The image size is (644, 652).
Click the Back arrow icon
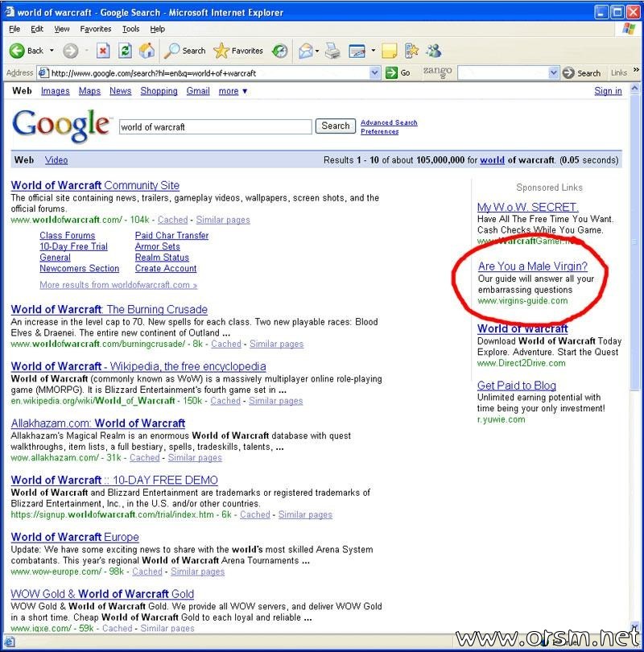tap(17, 51)
